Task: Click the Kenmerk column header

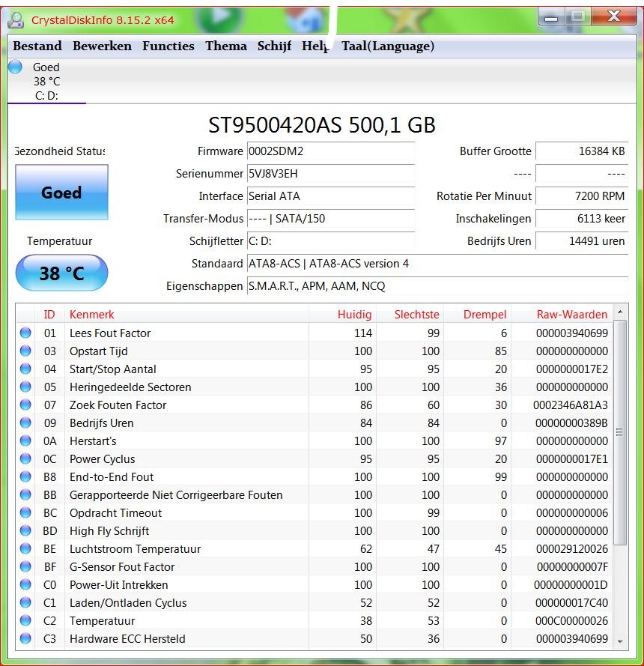Action: click(92, 315)
